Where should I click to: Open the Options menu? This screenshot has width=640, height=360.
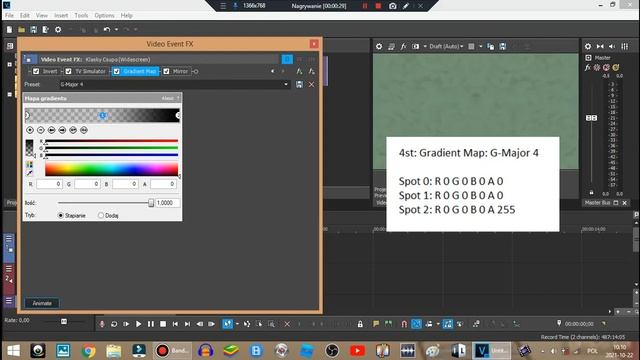[104, 16]
